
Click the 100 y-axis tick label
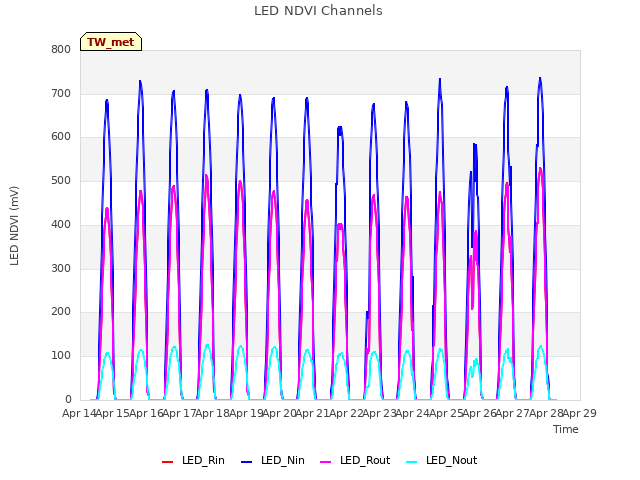pyautogui.click(x=61, y=356)
